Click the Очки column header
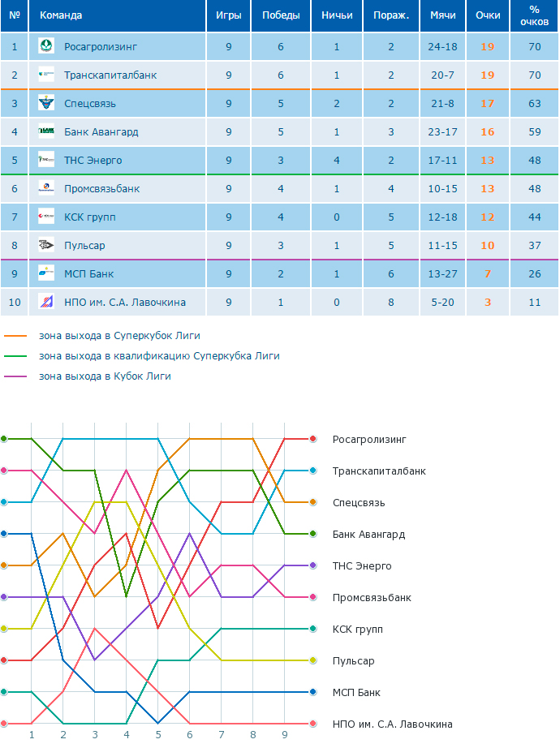The height and width of the screenshot is (748, 560). pos(488,15)
